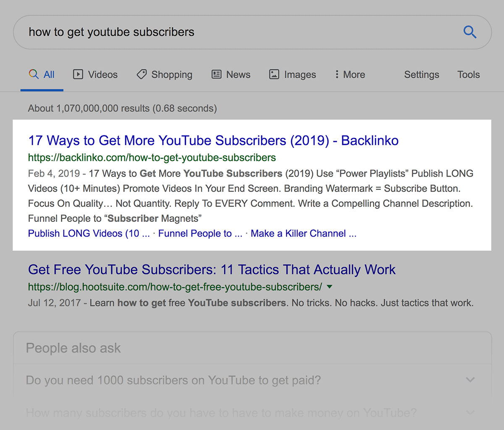
Task: Click the blue search magnifier icon
Action: 470,32
